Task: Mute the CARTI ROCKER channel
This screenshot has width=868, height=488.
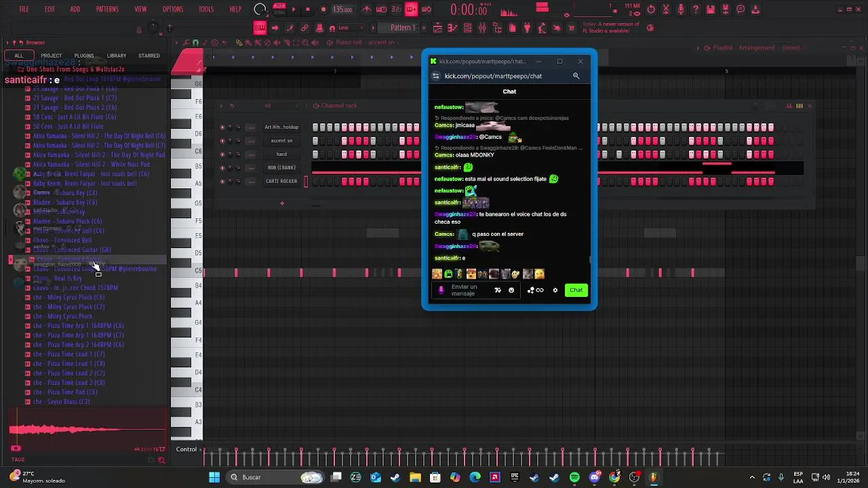Action: click(x=222, y=182)
